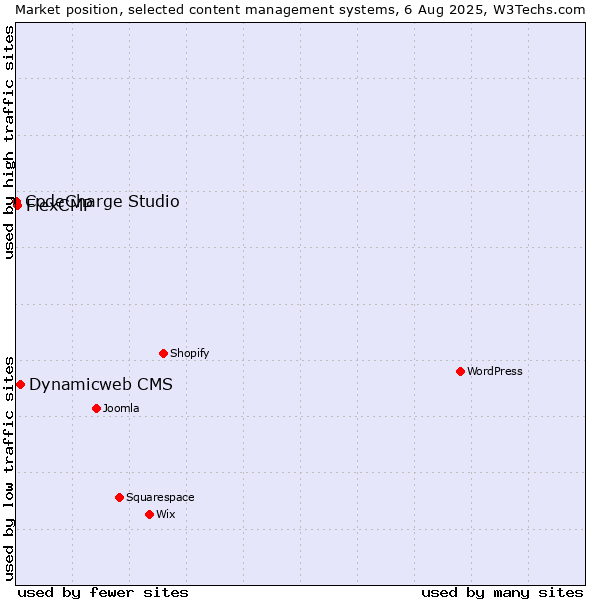Image resolution: width=600 pixels, height=600 pixels.
Task: Click the WordPress red data point
Action: point(460,371)
